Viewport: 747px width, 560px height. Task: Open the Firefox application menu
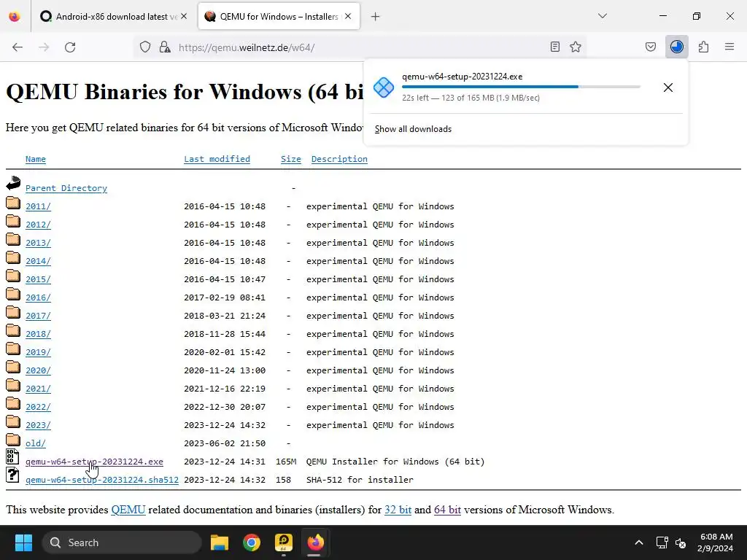729,47
